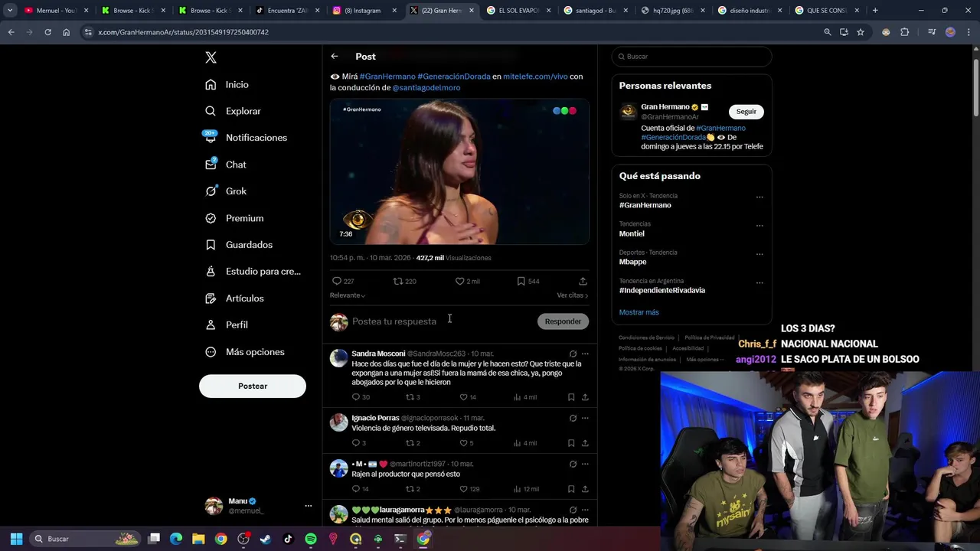Bookmark Sandra Mosconi's reply
The width and height of the screenshot is (980, 551).
pos(571,397)
